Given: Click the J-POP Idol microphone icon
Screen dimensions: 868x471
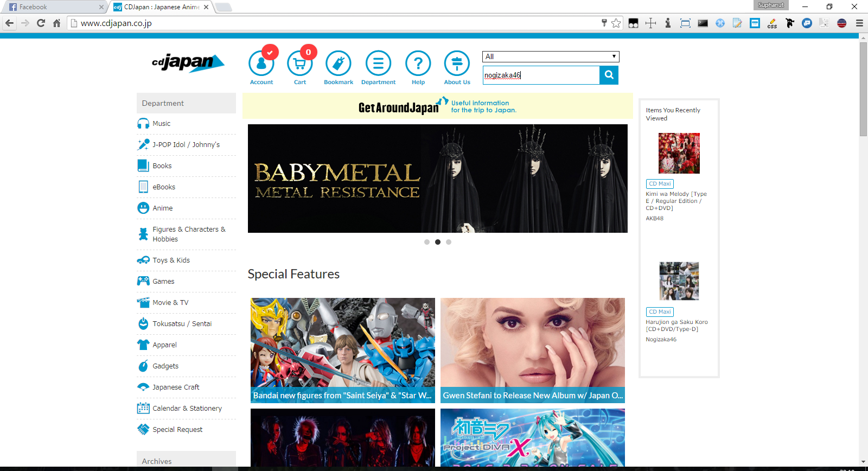Looking at the screenshot, I should 143,144.
